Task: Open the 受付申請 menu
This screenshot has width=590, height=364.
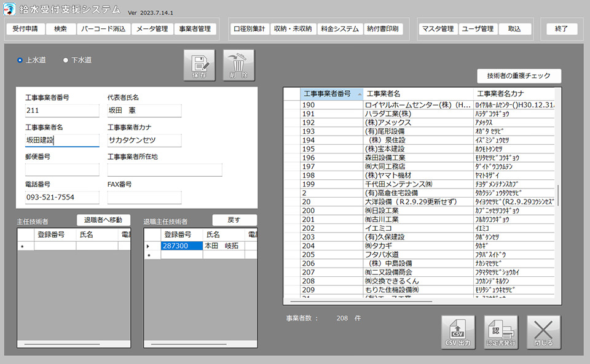Action: tap(25, 29)
